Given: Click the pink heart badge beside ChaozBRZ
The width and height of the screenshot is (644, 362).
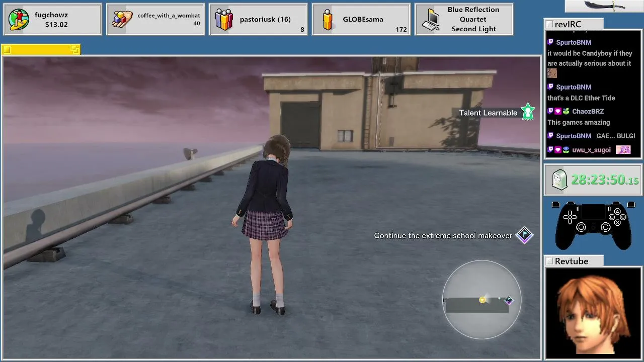Looking at the screenshot, I should tap(558, 111).
